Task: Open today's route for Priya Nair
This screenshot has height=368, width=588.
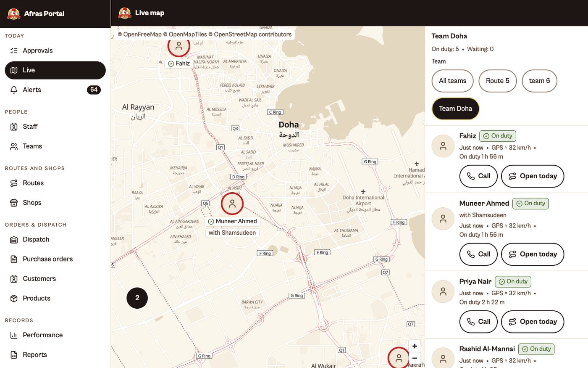Action: tap(533, 322)
